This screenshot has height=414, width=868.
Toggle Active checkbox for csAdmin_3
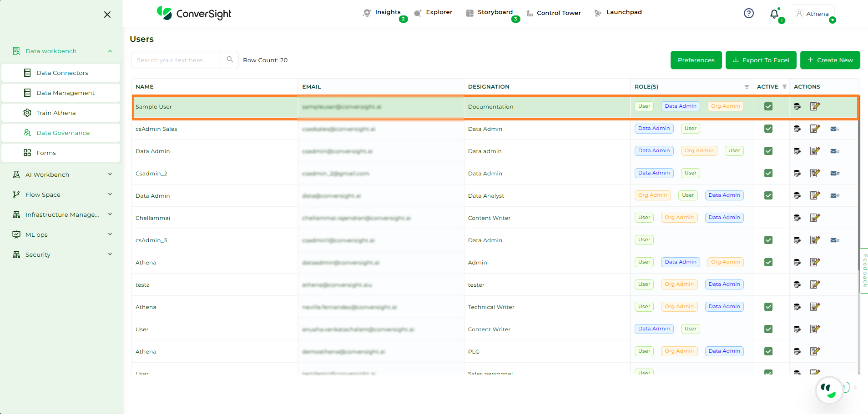[768, 240]
